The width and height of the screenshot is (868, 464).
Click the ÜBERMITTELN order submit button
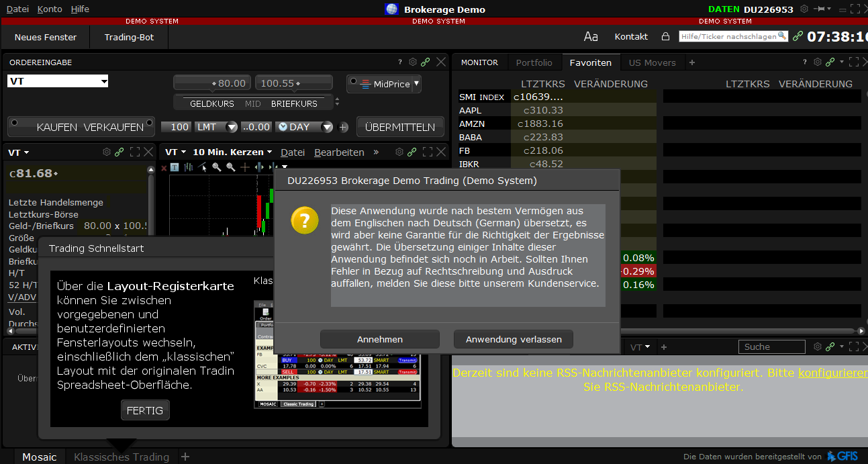400,126
